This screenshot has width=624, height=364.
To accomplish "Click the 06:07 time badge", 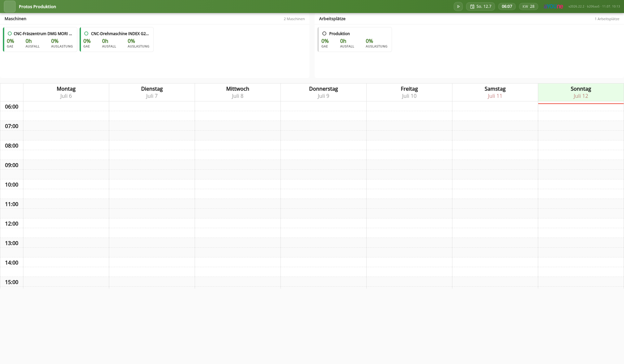I will click(x=507, y=6).
